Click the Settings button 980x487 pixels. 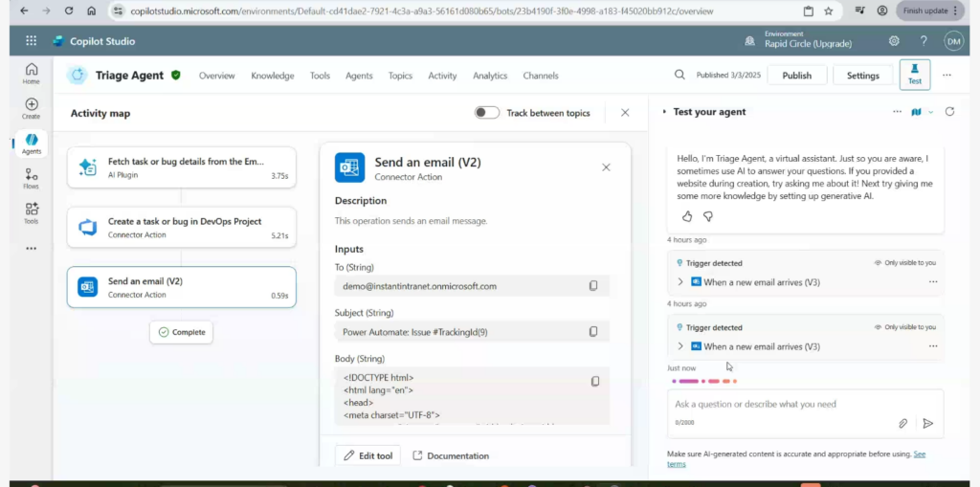coord(863,75)
